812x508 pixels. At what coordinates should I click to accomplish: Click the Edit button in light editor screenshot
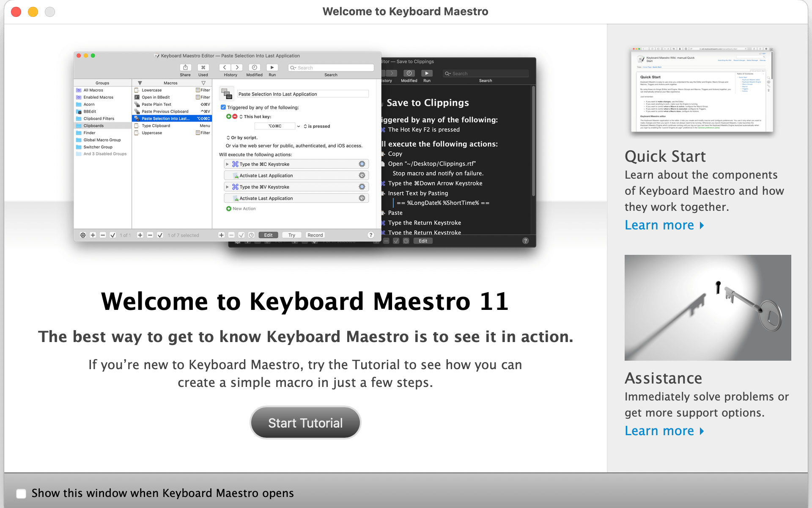click(x=268, y=235)
